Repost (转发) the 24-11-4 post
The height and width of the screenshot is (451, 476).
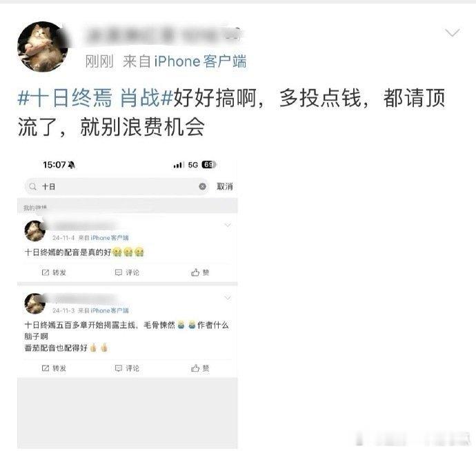[x=54, y=272]
